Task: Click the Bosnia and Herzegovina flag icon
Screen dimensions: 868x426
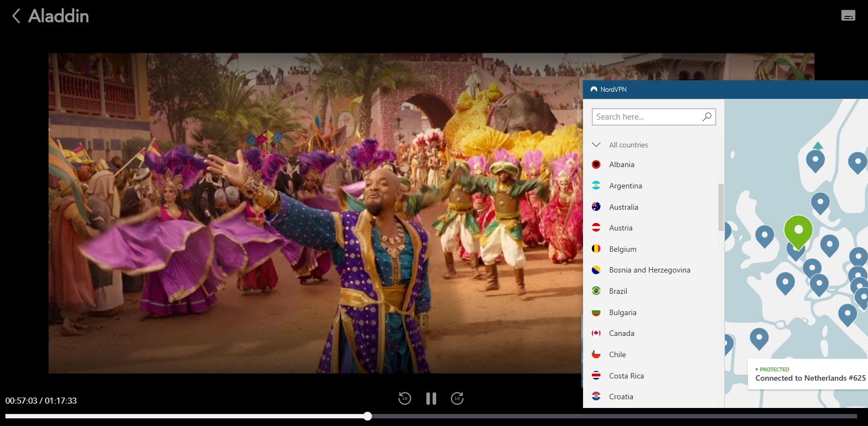Action: tap(597, 270)
